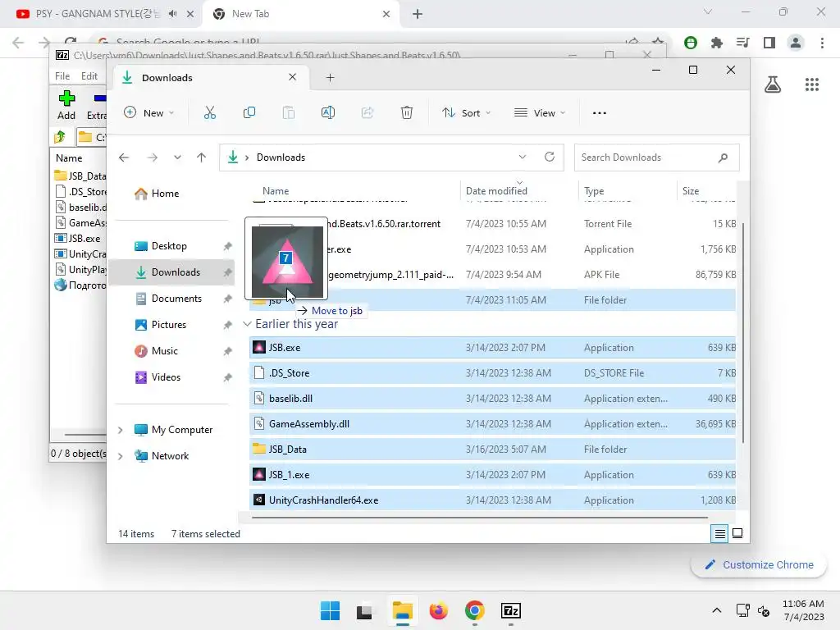The width and height of the screenshot is (840, 630).
Task: Select Desktop in the navigation pane
Action: 169,246
